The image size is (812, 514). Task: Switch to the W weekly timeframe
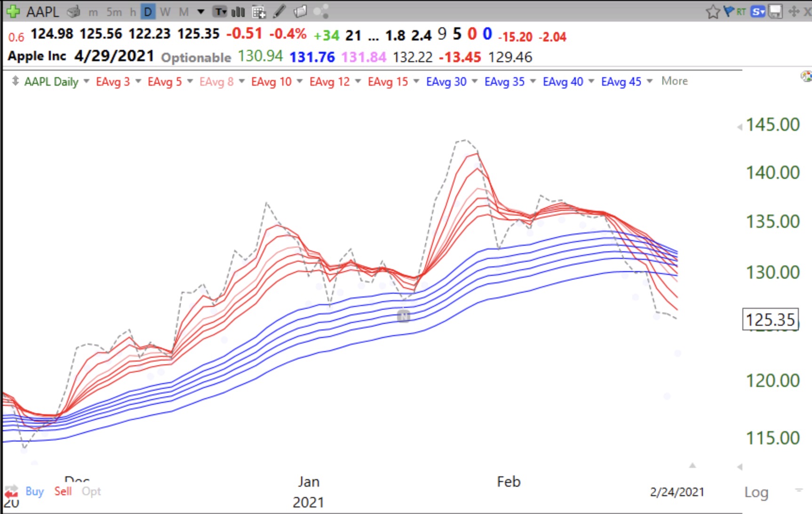[x=165, y=12]
